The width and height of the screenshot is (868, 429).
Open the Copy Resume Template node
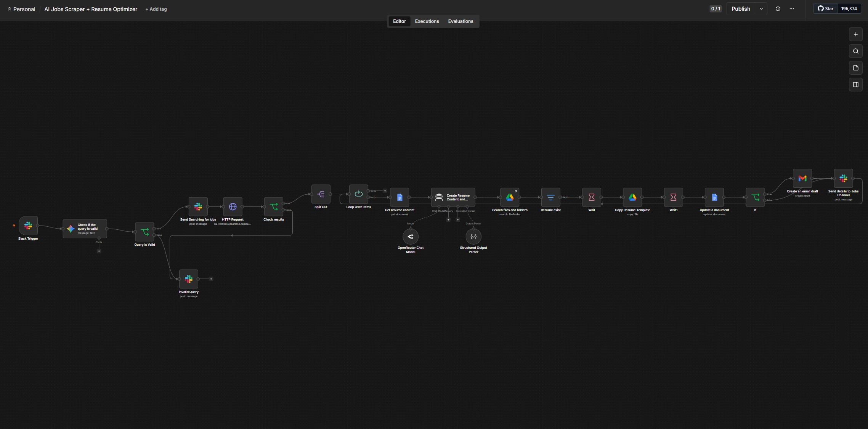pyautogui.click(x=632, y=197)
